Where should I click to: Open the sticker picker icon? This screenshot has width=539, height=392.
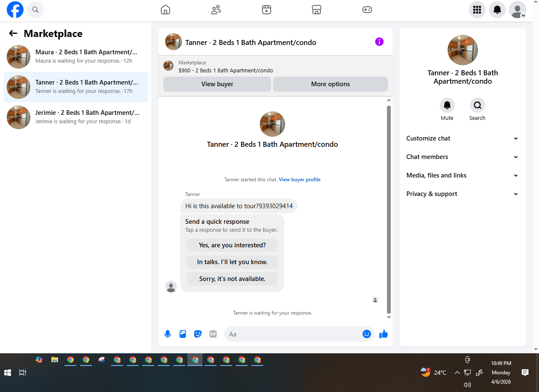[198, 334]
